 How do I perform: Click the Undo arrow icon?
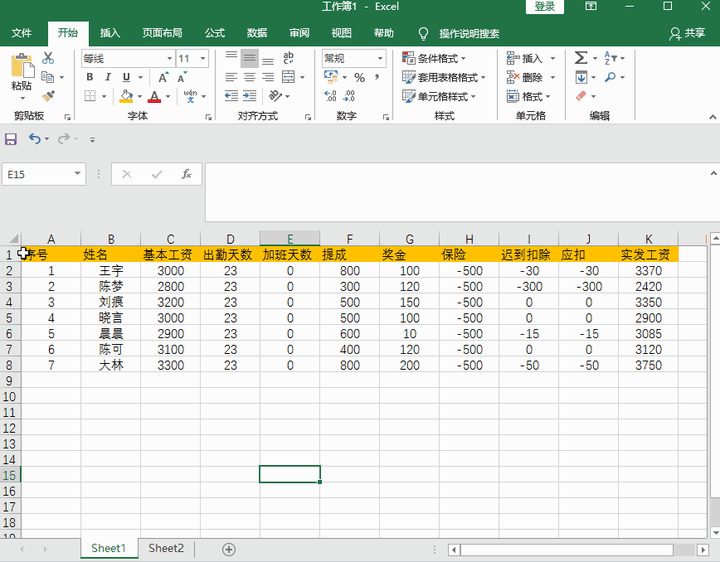pyautogui.click(x=34, y=139)
